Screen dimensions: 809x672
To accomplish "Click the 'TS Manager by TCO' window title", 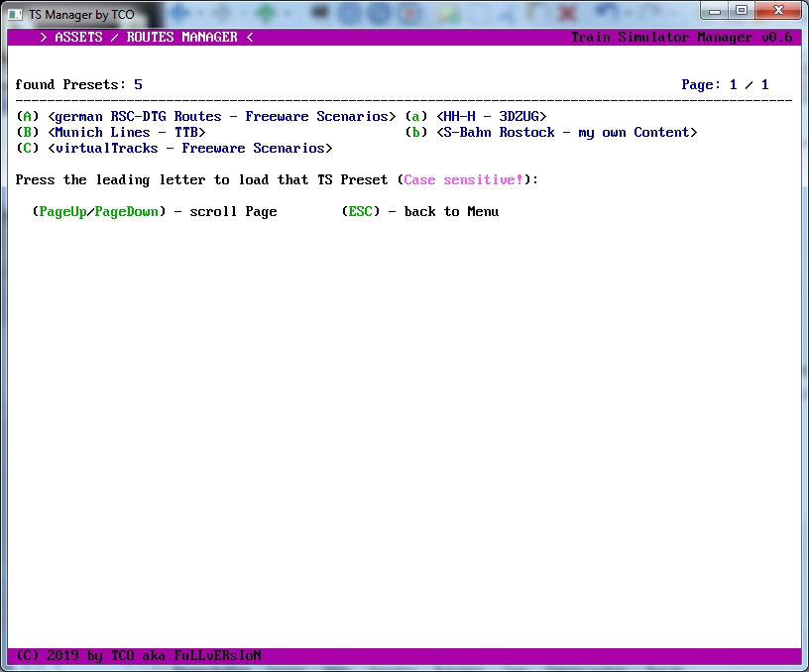I will [x=81, y=15].
